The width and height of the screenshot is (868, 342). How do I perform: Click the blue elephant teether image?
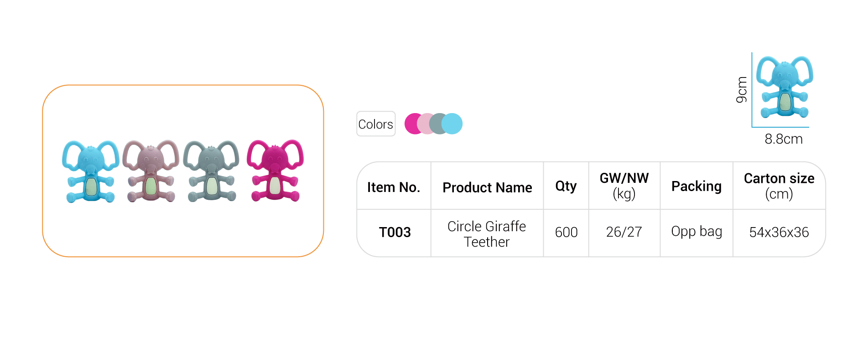tap(90, 171)
